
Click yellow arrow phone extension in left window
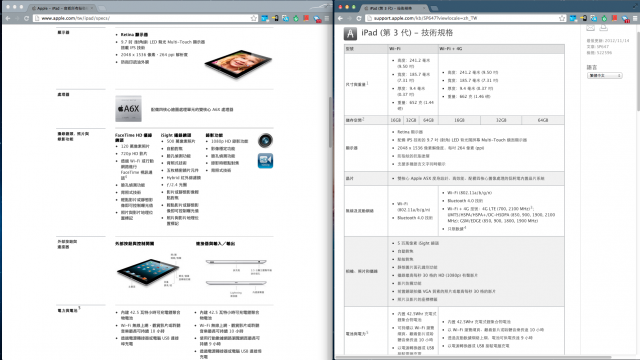[275, 18]
